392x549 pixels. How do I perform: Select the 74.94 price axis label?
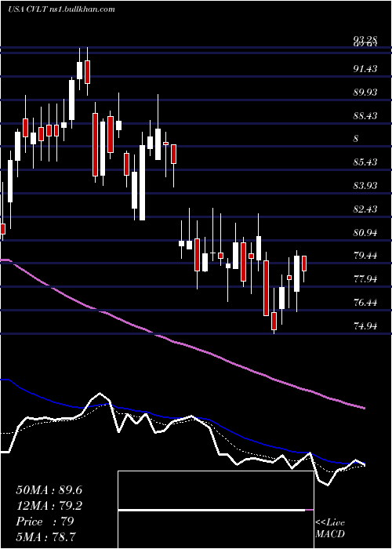coord(365,326)
